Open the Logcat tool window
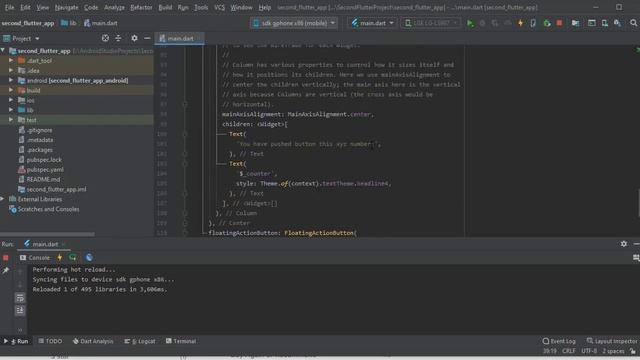This screenshot has width=640, height=360. (140, 341)
